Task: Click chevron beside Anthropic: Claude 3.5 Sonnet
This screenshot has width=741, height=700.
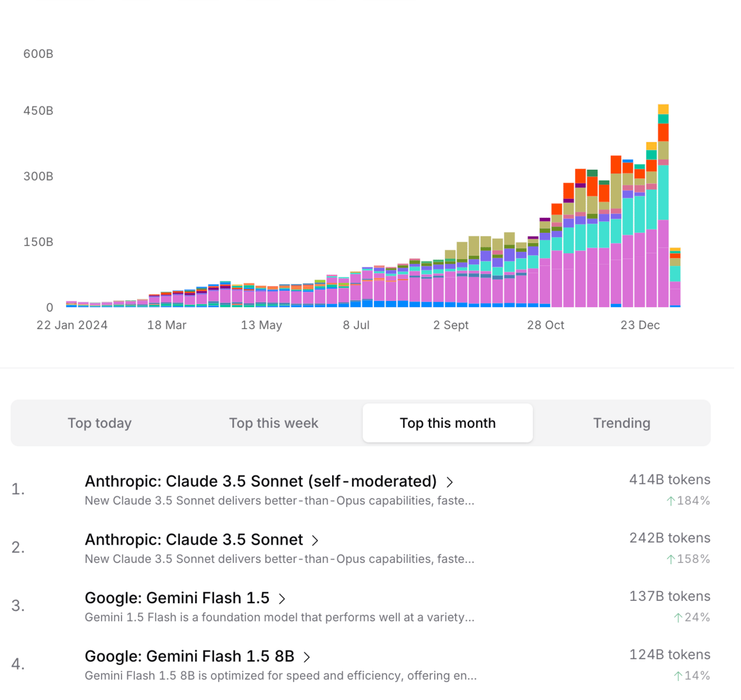Action: tap(315, 541)
